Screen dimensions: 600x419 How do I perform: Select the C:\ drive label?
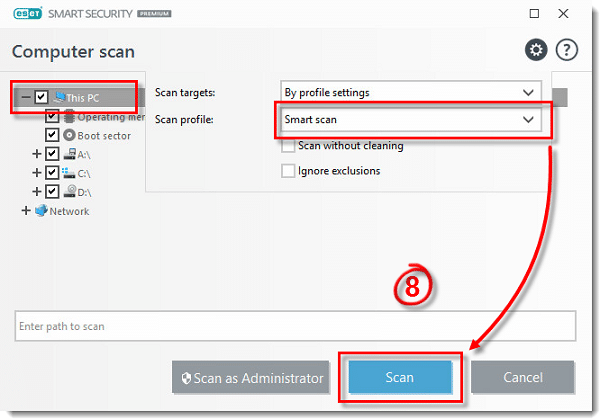84,173
